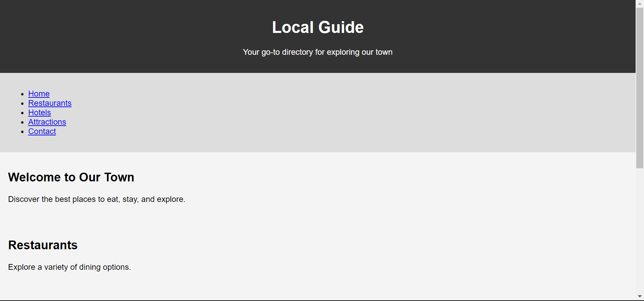
Task: Click the scrollbar up arrow
Action: (640, 3)
